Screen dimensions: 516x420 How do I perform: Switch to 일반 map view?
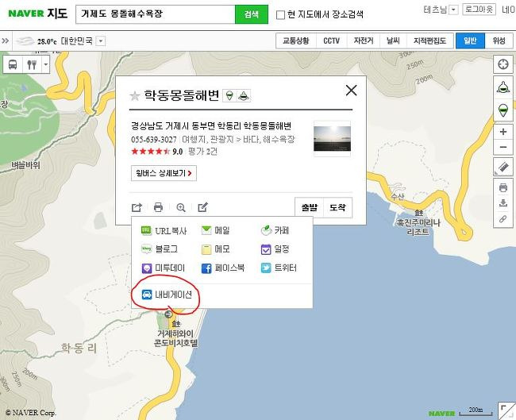[470, 40]
